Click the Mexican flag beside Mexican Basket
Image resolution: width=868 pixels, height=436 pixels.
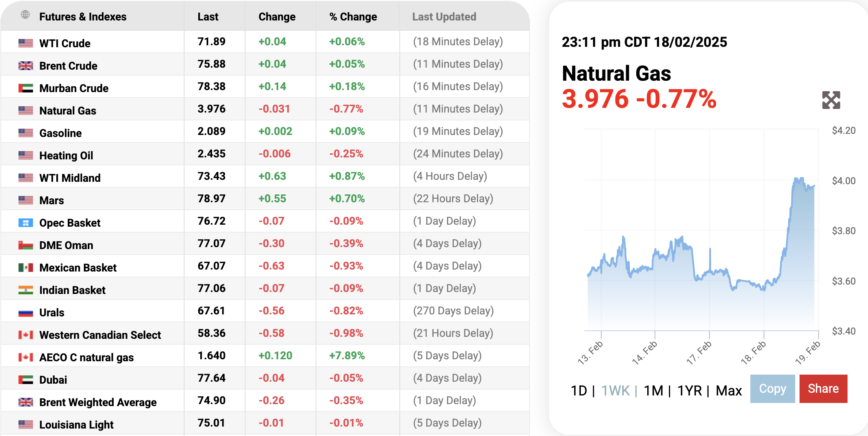(x=26, y=268)
